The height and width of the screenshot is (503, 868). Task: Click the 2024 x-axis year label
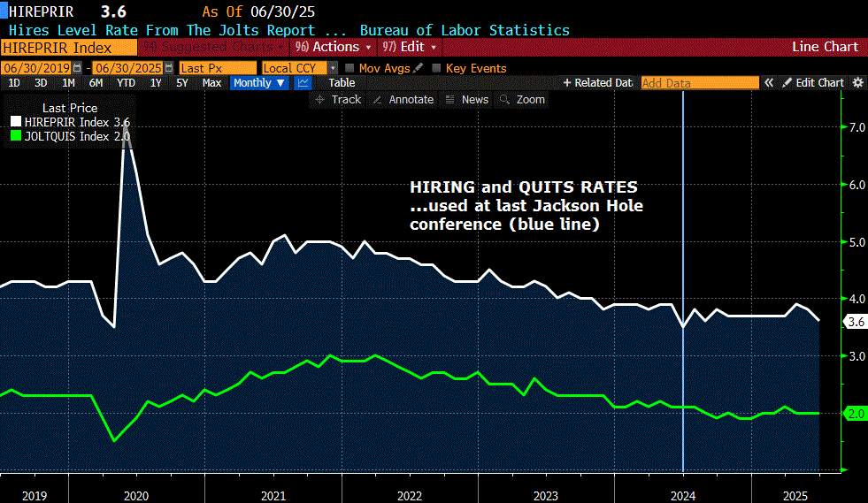pos(682,496)
